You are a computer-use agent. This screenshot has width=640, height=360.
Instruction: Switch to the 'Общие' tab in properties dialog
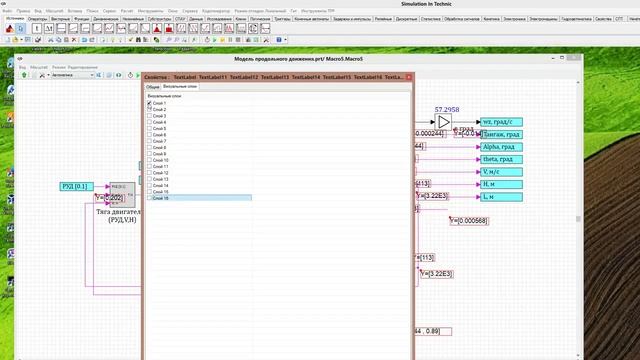tap(153, 87)
